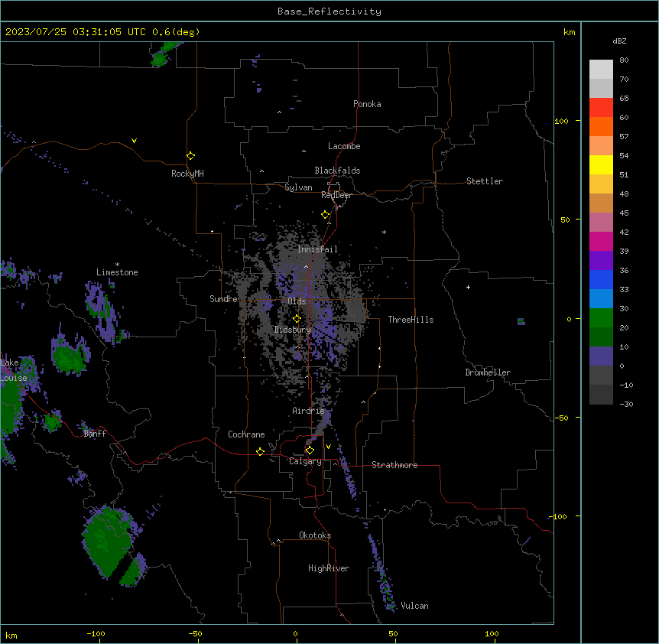659x644 pixels.
Task: Click the Blackfalds city label
Action: click(337, 171)
